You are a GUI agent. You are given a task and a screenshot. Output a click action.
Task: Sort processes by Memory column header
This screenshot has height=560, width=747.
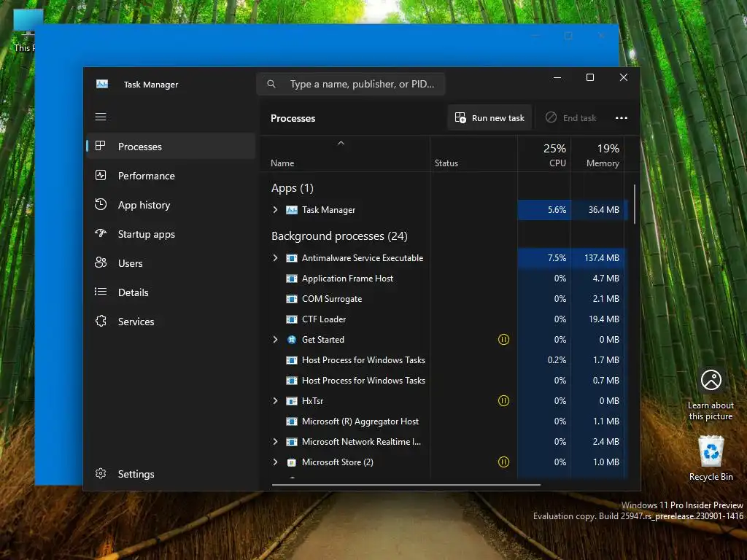598,155
